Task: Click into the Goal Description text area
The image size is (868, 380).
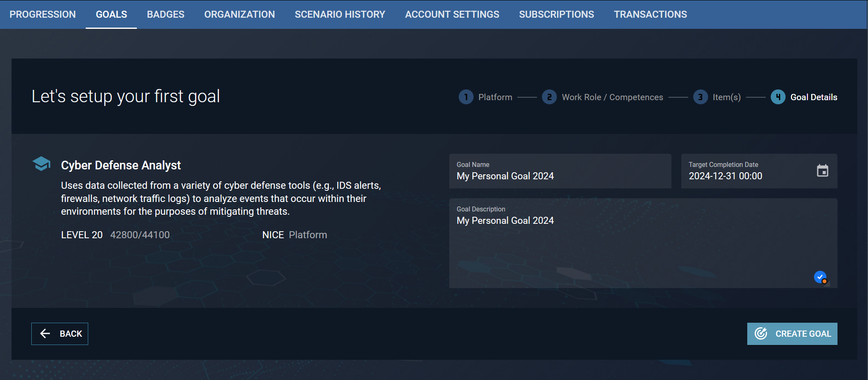Action: (635, 247)
